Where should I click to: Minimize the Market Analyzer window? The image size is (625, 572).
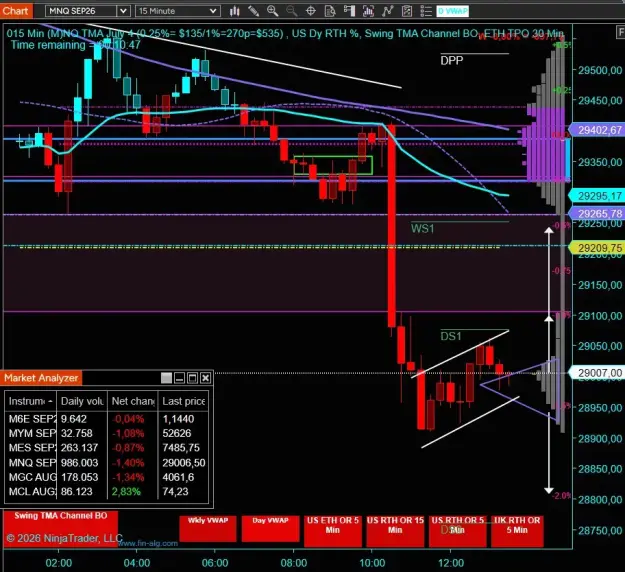(x=179, y=378)
